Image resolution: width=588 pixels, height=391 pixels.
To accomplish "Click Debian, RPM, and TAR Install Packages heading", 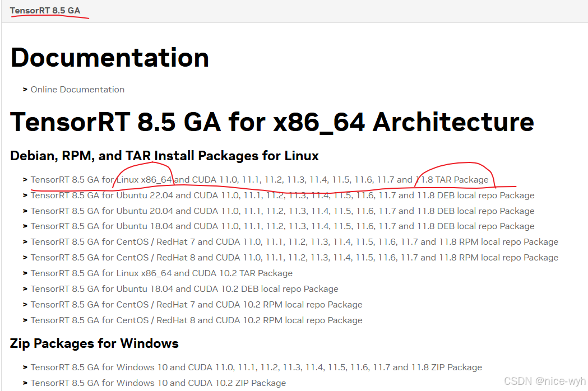I will click(x=164, y=156).
